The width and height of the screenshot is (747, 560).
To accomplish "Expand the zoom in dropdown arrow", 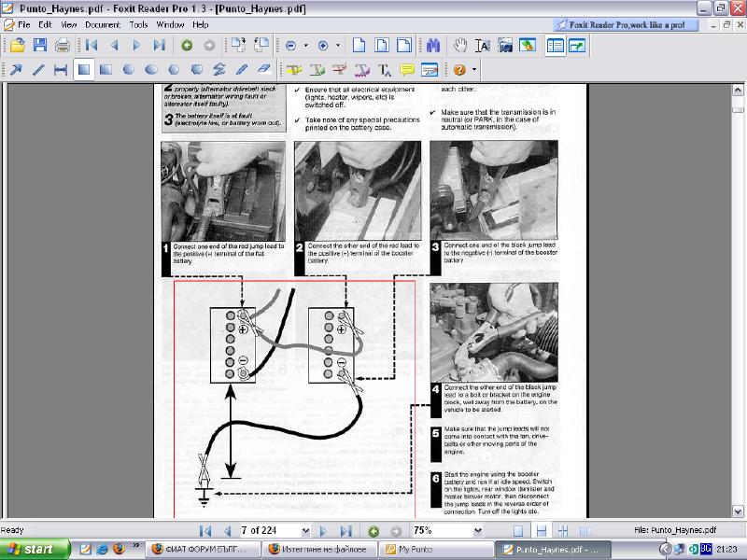I will click(337, 45).
